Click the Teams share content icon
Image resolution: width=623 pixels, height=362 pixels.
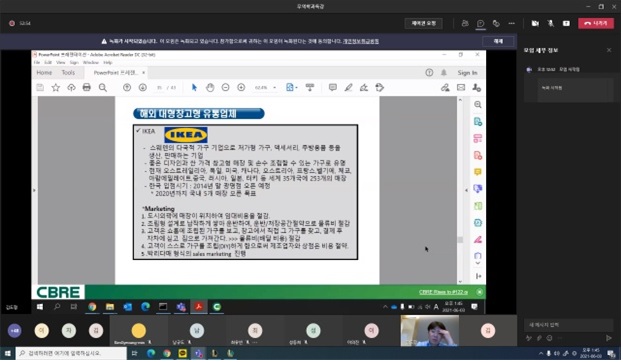coord(566,23)
